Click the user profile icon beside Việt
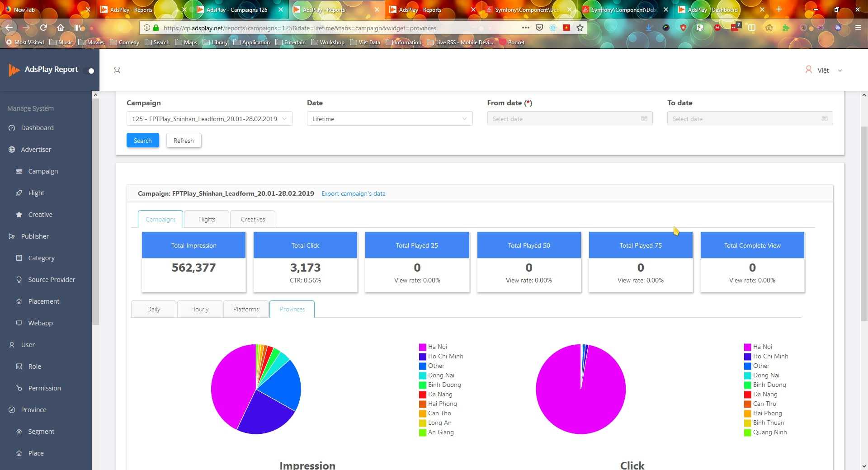Image resolution: width=868 pixels, height=470 pixels. tap(808, 70)
